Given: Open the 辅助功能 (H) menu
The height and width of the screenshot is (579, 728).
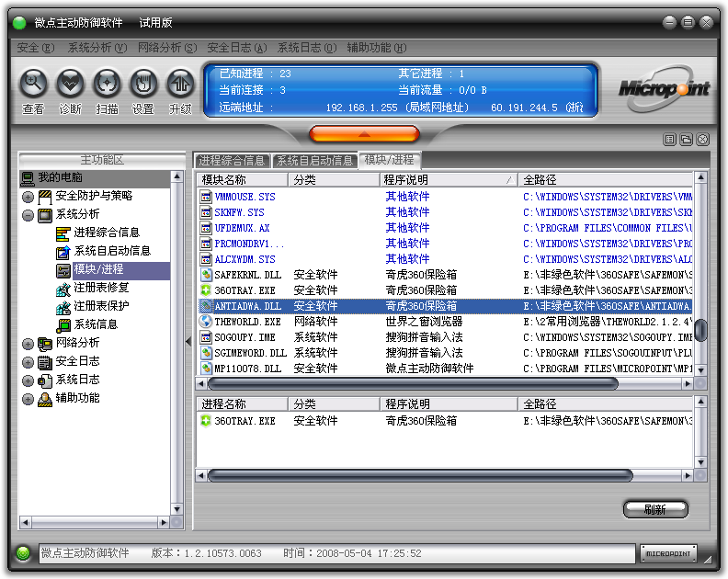Looking at the screenshot, I should (x=377, y=48).
